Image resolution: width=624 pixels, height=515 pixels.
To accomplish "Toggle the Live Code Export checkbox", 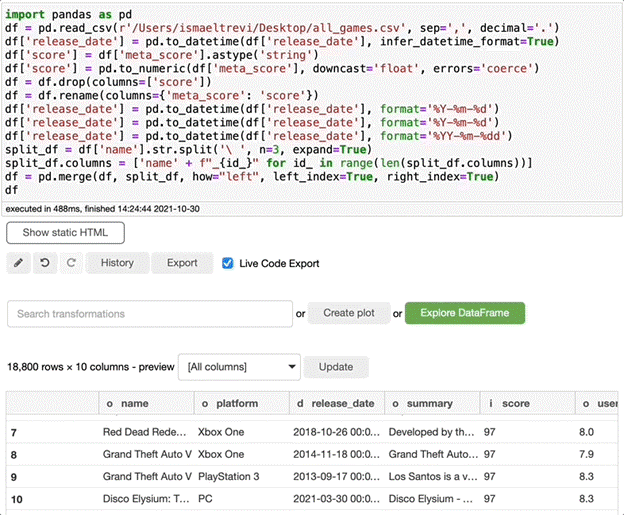I will click(228, 263).
